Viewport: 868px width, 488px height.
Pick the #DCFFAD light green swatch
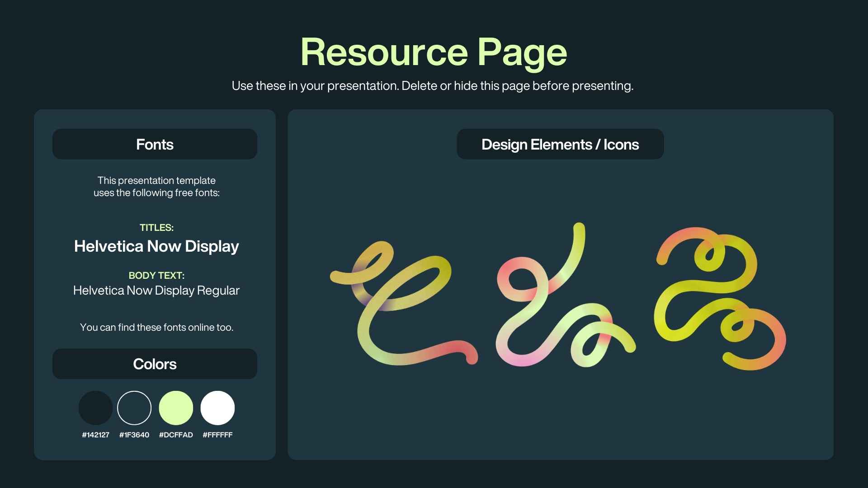[x=176, y=408]
